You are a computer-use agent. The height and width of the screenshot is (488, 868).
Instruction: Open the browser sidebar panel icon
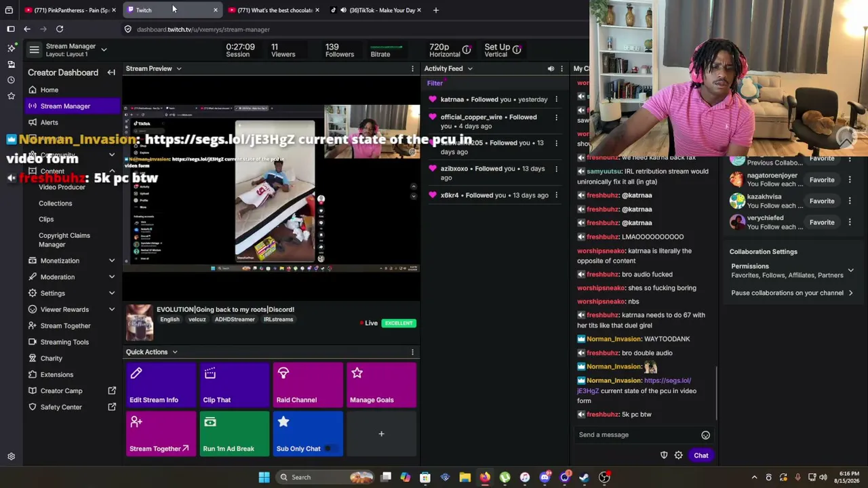[x=11, y=29]
